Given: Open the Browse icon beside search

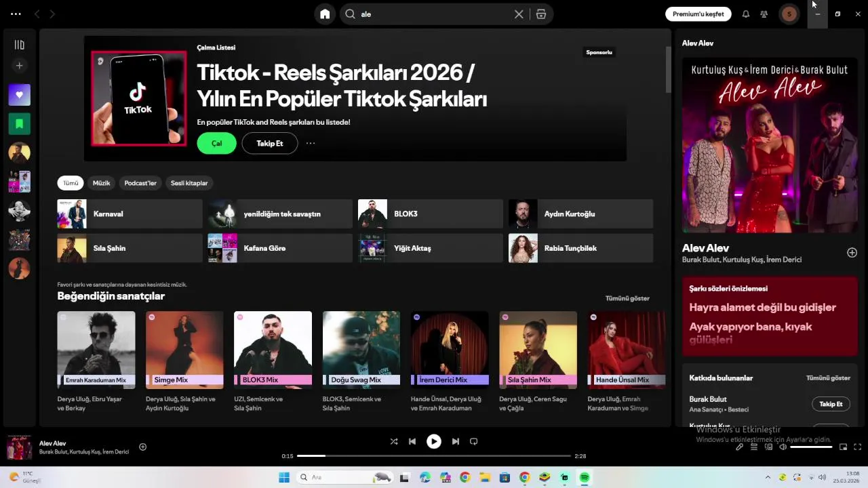Looking at the screenshot, I should click(541, 14).
